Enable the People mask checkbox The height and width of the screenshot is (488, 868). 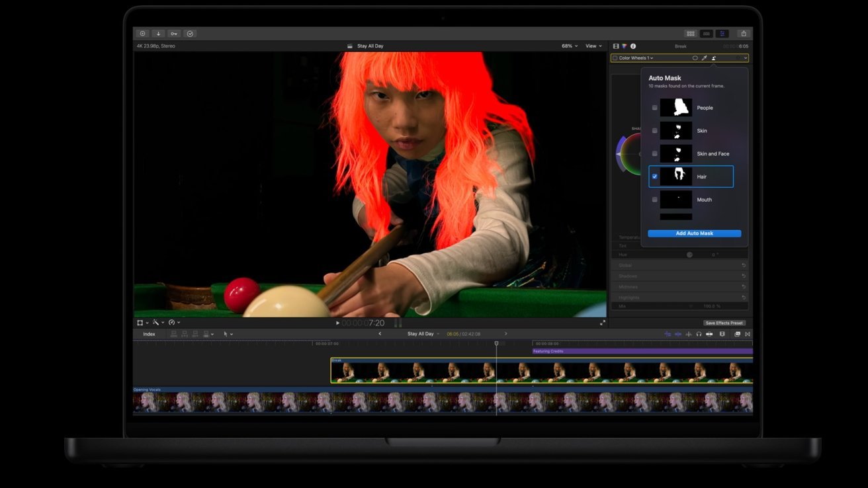(655, 108)
